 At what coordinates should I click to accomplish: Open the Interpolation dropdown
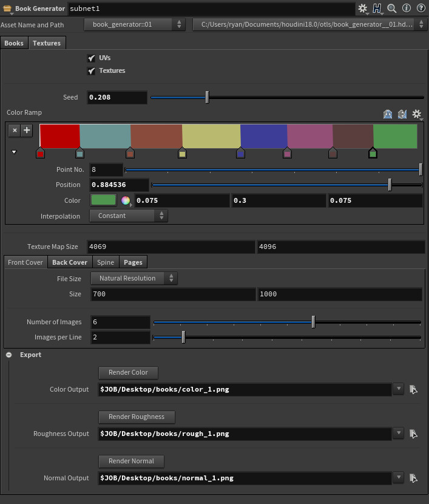point(129,216)
